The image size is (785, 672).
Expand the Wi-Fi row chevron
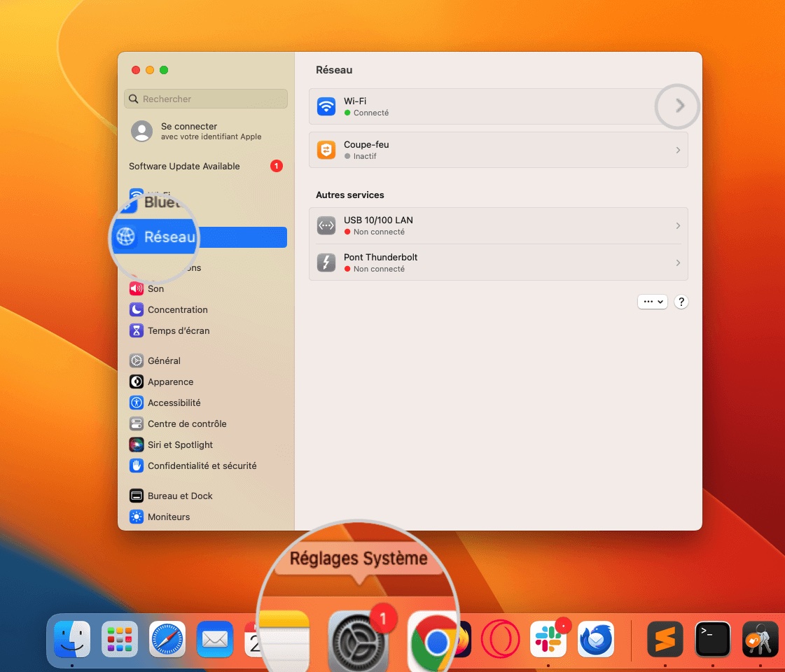[x=679, y=106]
